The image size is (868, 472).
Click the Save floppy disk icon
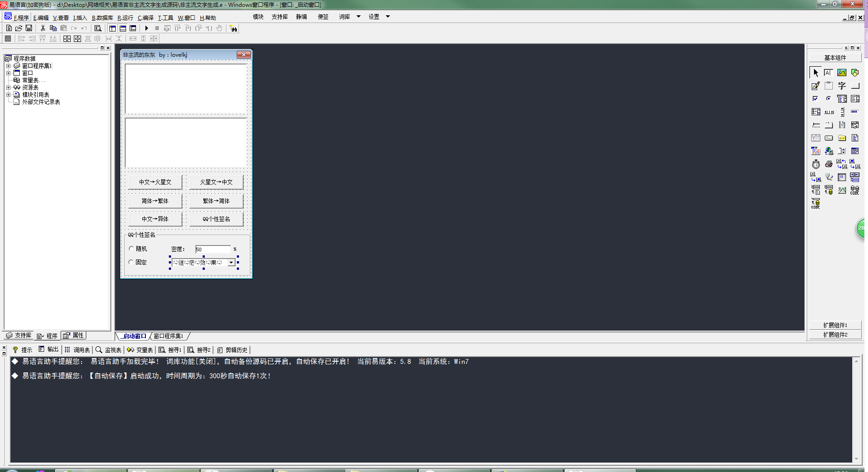tap(29, 28)
